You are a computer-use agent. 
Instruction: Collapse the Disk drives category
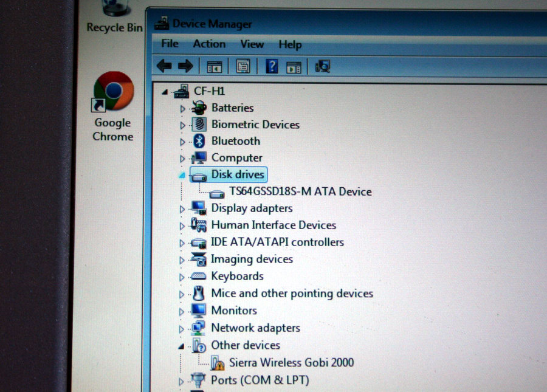click(182, 175)
